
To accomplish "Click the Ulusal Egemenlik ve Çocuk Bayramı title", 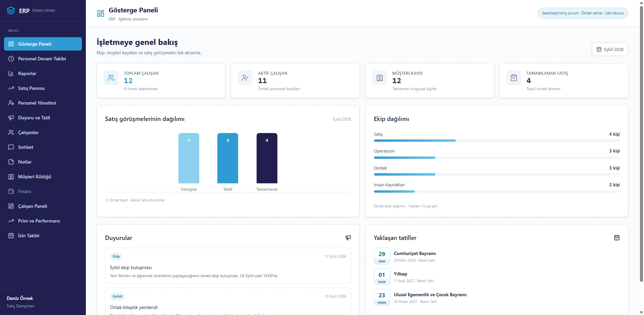I will [430, 295].
